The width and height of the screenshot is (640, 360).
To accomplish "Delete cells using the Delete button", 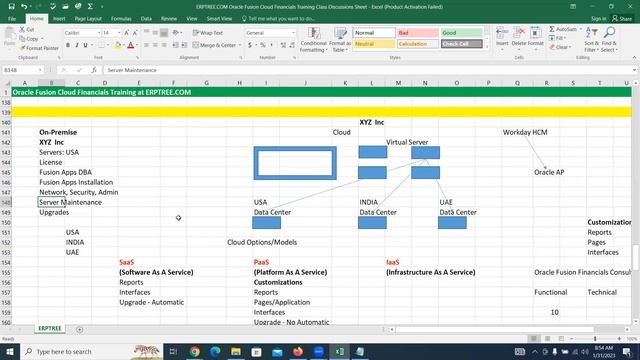I will point(519,38).
